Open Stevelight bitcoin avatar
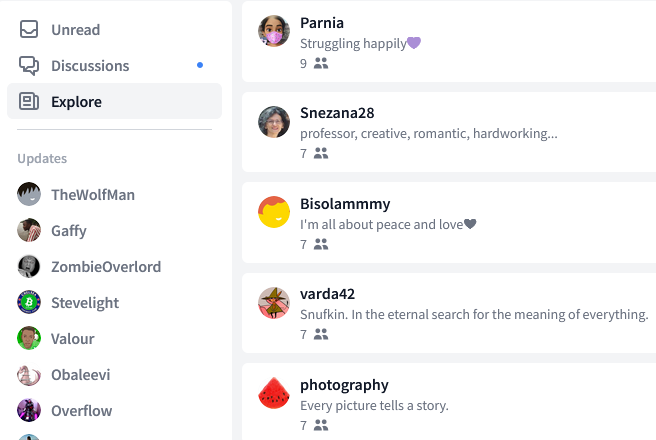 [29, 302]
